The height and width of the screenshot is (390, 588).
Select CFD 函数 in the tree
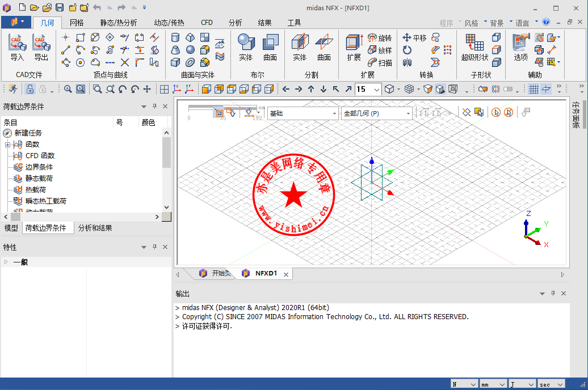pyautogui.click(x=40, y=155)
